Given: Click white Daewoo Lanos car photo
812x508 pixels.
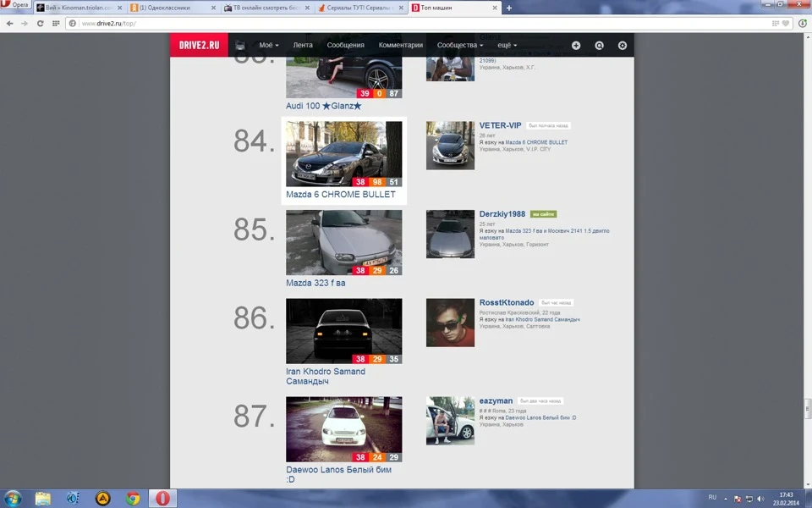Looking at the screenshot, I should click(344, 429).
